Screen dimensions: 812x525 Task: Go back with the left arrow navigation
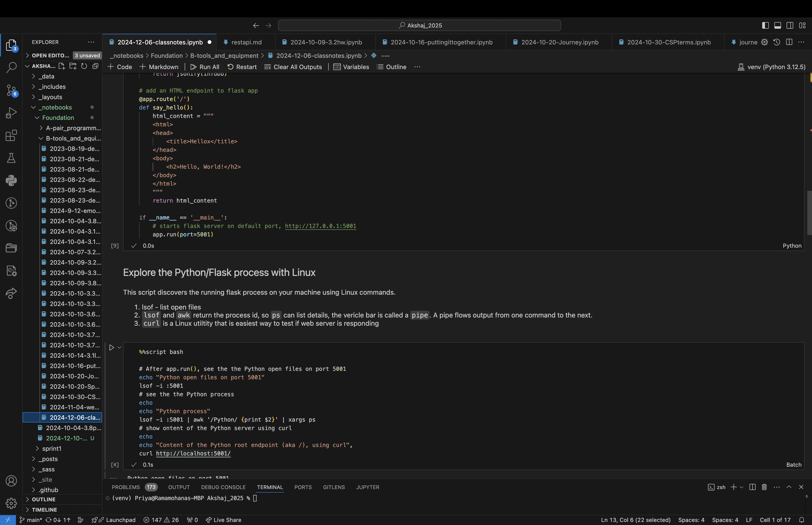coord(256,26)
